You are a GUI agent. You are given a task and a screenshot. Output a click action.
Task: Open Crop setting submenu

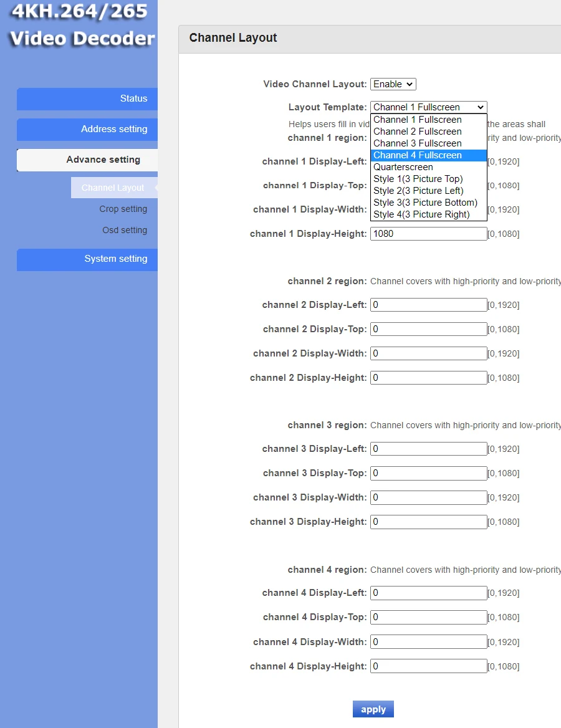[x=123, y=209]
